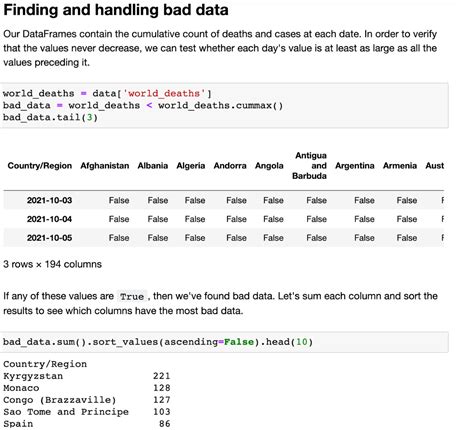Select the bad_data.sum().sort_values code cell
The height and width of the screenshot is (430, 474).
coord(224,342)
